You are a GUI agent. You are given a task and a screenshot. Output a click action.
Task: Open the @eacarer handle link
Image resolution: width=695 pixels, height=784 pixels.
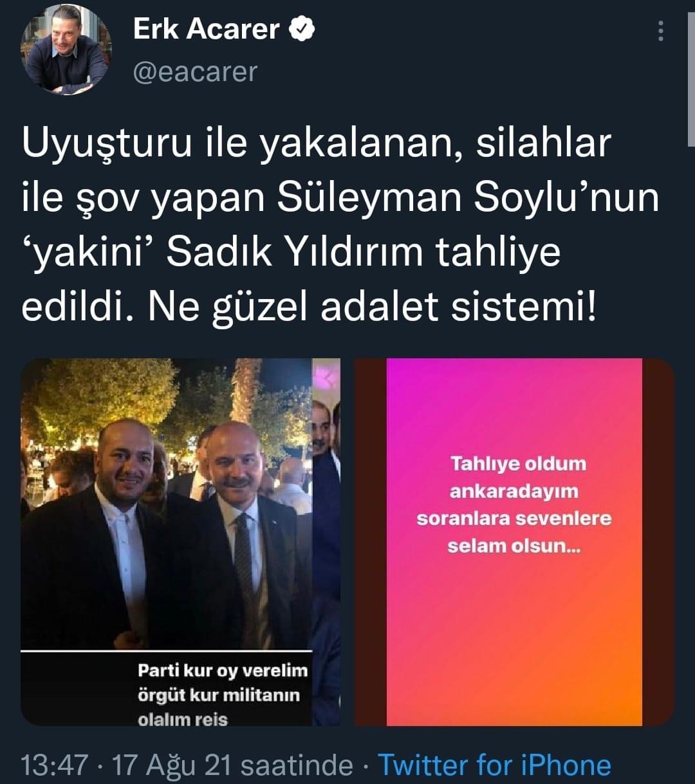click(x=194, y=71)
